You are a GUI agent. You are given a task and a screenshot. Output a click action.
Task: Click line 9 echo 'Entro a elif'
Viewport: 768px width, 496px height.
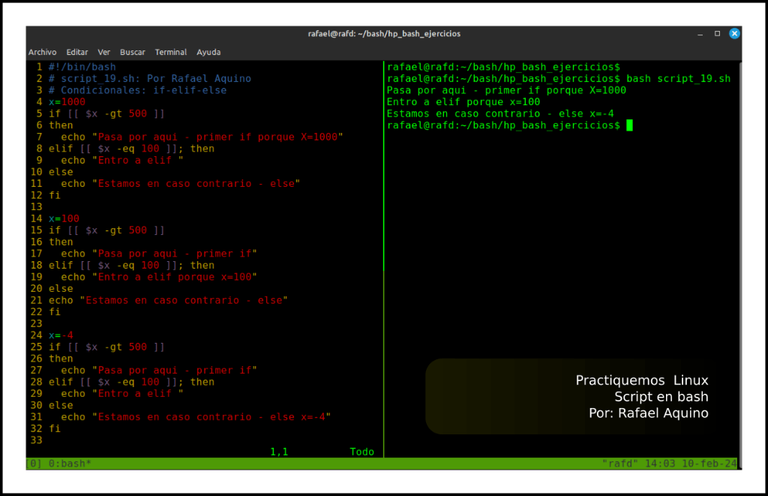pyautogui.click(x=122, y=160)
